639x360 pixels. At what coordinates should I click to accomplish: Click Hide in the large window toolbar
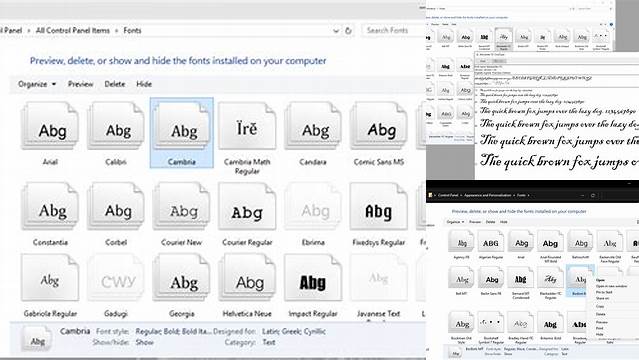[144, 84]
